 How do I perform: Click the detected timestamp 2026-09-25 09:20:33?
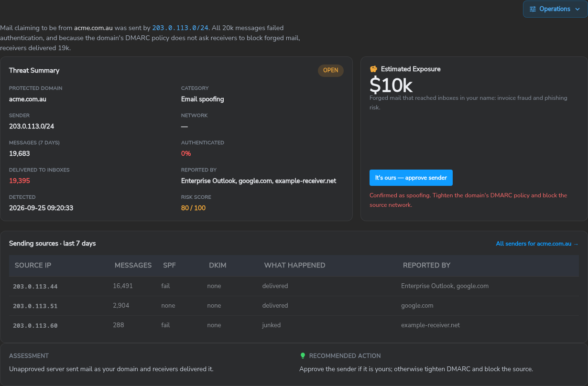point(41,208)
